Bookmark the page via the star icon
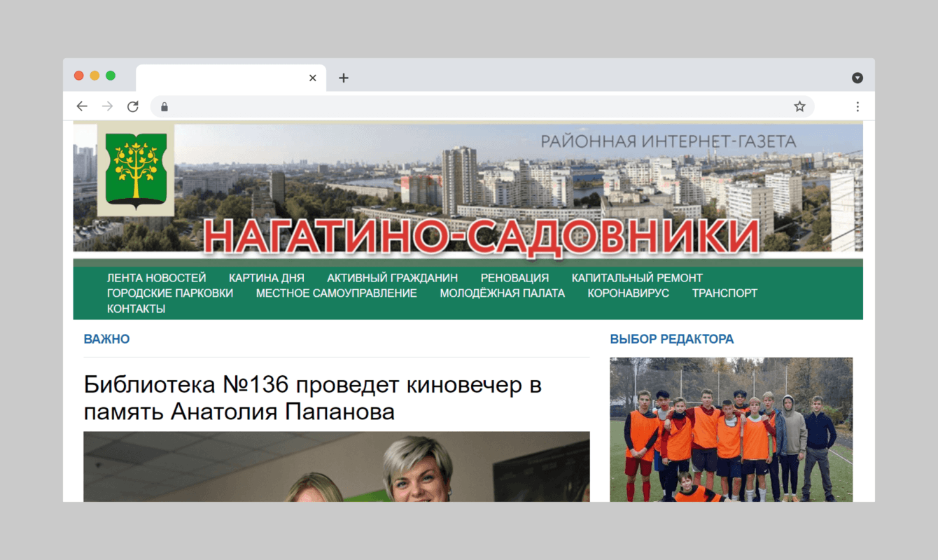Viewport: 938px width, 560px height. click(799, 106)
